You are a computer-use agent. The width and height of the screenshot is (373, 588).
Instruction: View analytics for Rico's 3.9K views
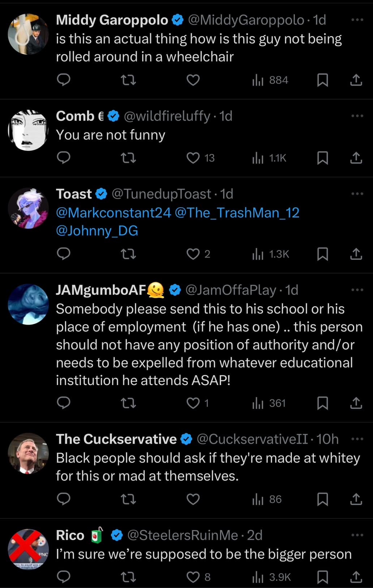point(271,577)
